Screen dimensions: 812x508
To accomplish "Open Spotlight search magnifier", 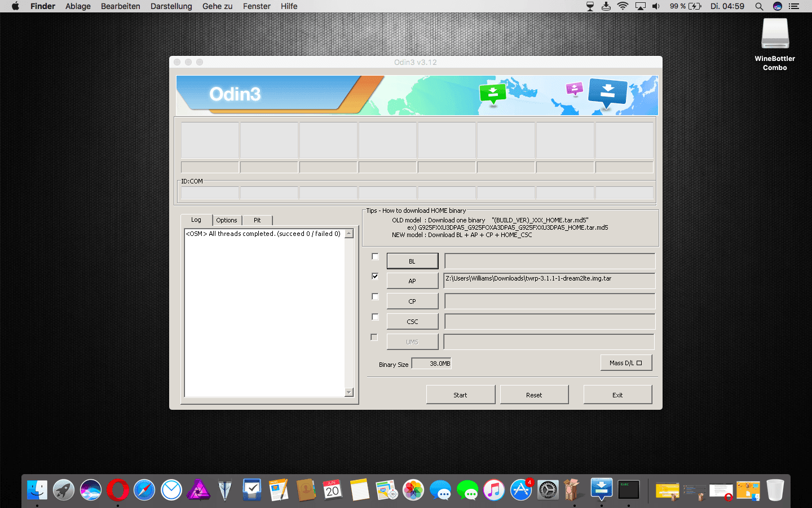I will coord(760,6).
